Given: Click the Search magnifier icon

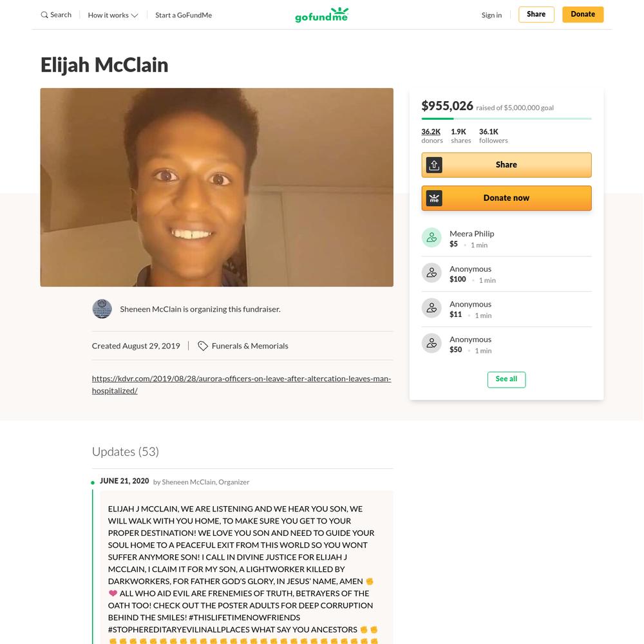Looking at the screenshot, I should pos(44,15).
